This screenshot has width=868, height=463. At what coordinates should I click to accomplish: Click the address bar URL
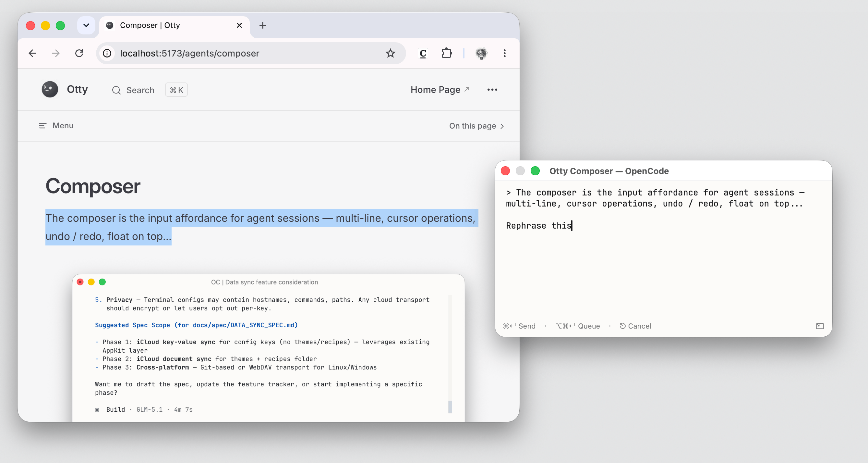point(190,53)
